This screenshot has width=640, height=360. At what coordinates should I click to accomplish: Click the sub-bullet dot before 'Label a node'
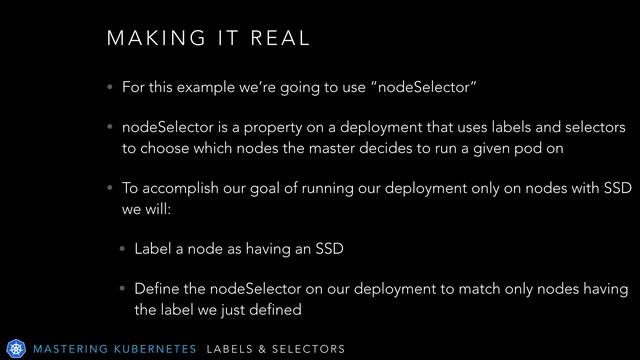coord(122,248)
